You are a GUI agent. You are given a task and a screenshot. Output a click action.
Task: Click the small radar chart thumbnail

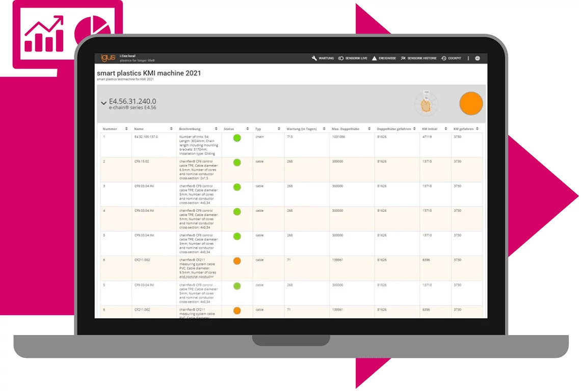click(427, 103)
